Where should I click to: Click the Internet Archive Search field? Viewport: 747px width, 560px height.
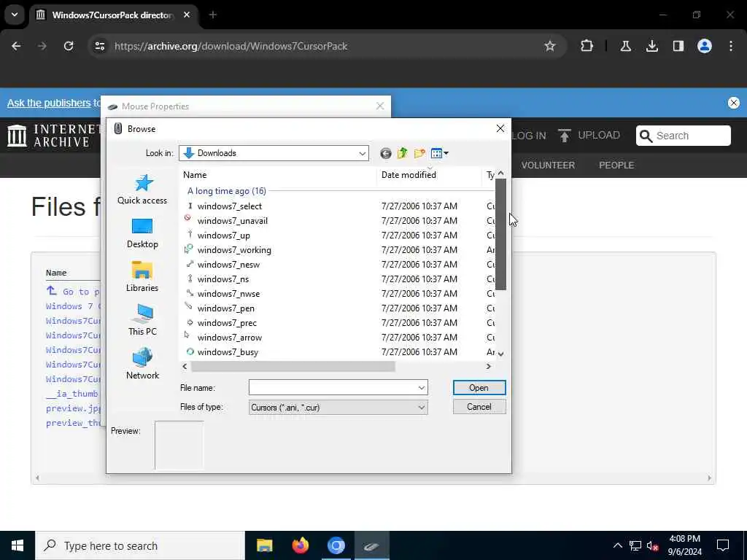[683, 136]
